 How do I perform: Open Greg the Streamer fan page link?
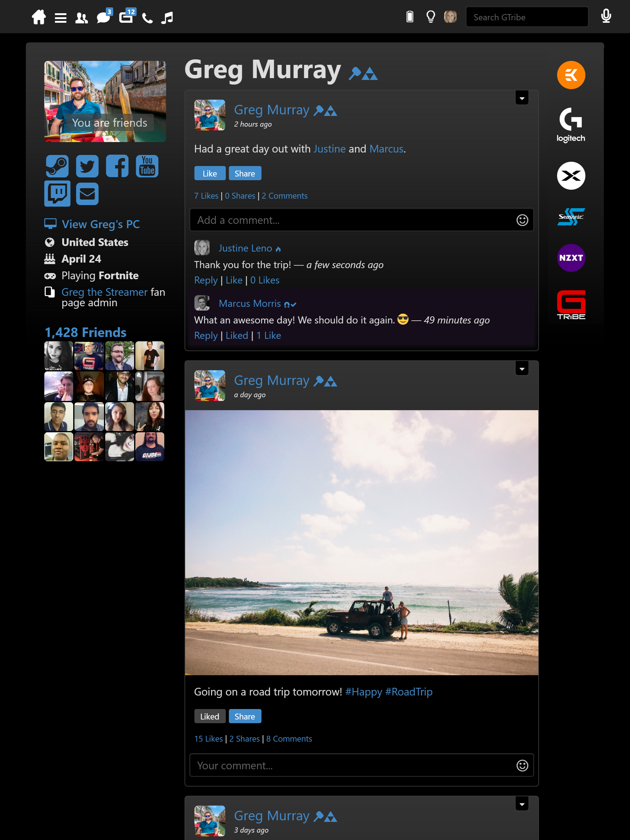tap(105, 292)
